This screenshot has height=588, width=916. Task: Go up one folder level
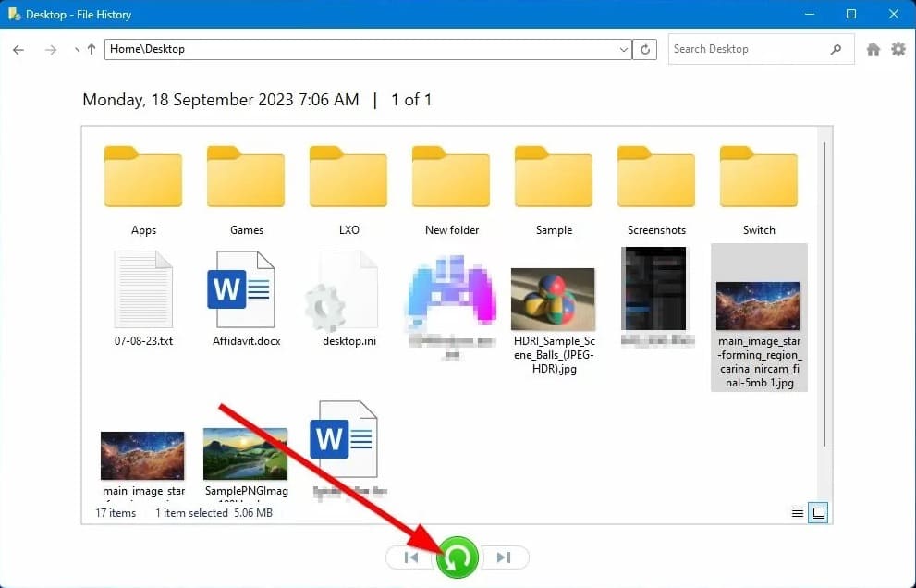click(92, 50)
